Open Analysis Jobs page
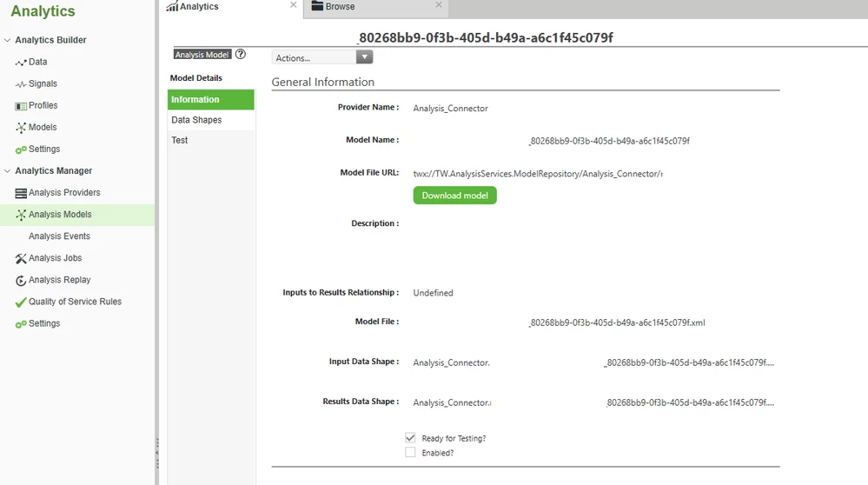The image size is (868, 485). click(56, 258)
